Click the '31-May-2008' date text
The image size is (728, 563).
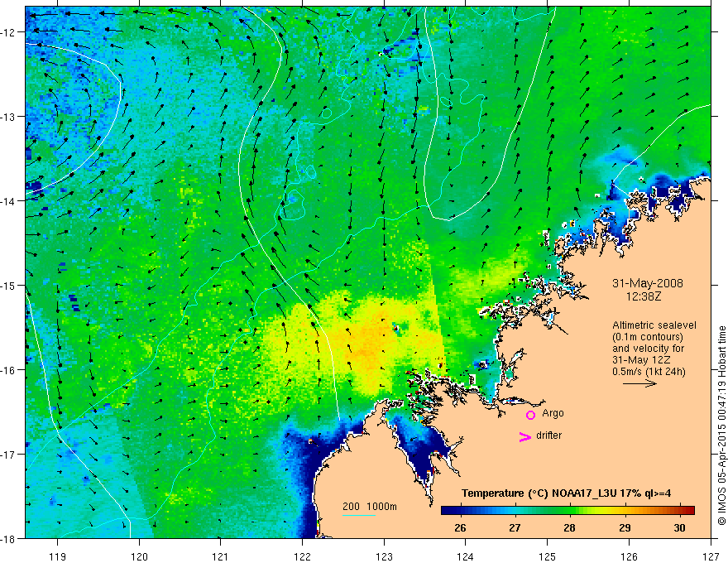point(648,283)
